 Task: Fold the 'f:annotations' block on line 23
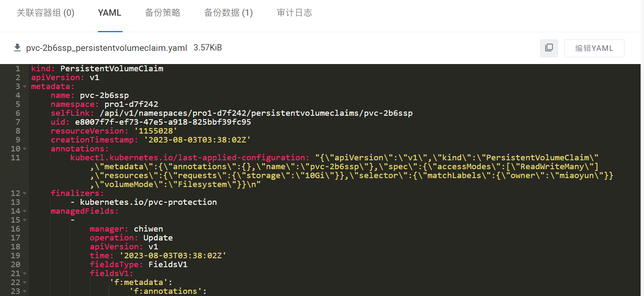tap(25, 291)
